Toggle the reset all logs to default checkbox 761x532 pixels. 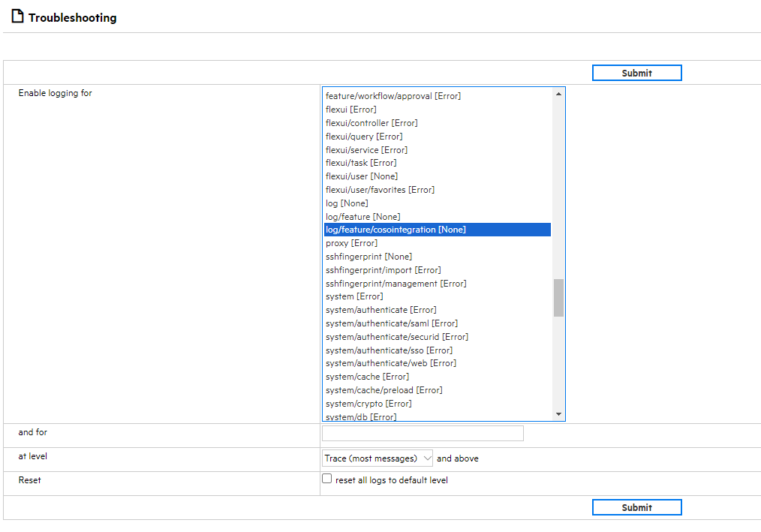327,478
